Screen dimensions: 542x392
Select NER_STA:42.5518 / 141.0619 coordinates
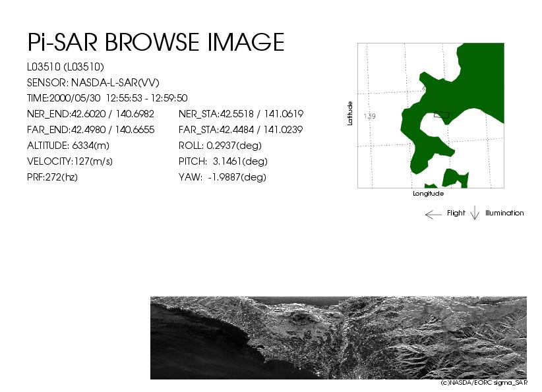(241, 114)
